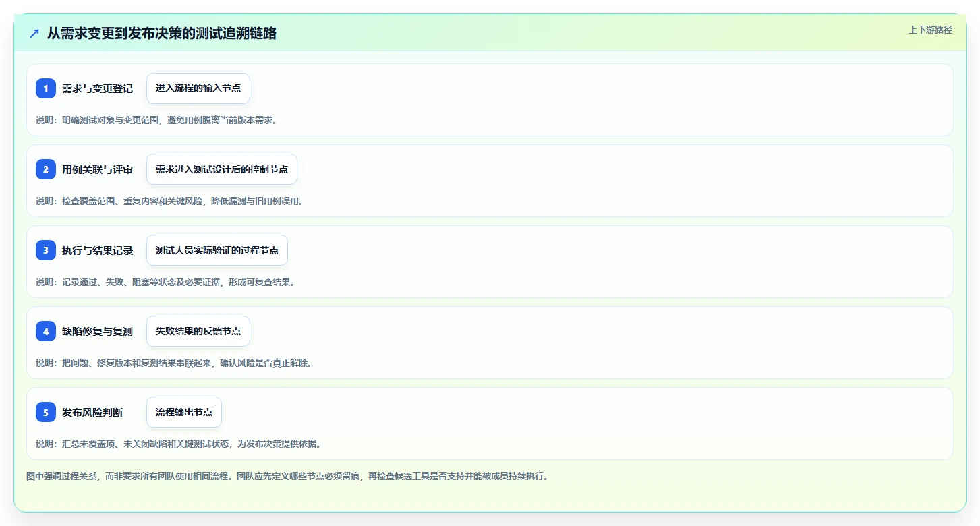Click the 需求进入测试设计后的控制节点 tag

tap(222, 169)
